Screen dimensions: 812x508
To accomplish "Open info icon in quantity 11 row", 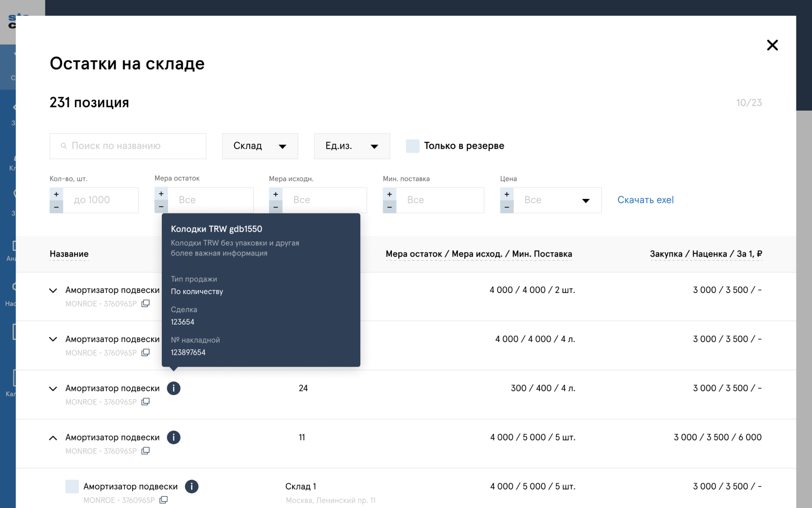I will click(173, 437).
